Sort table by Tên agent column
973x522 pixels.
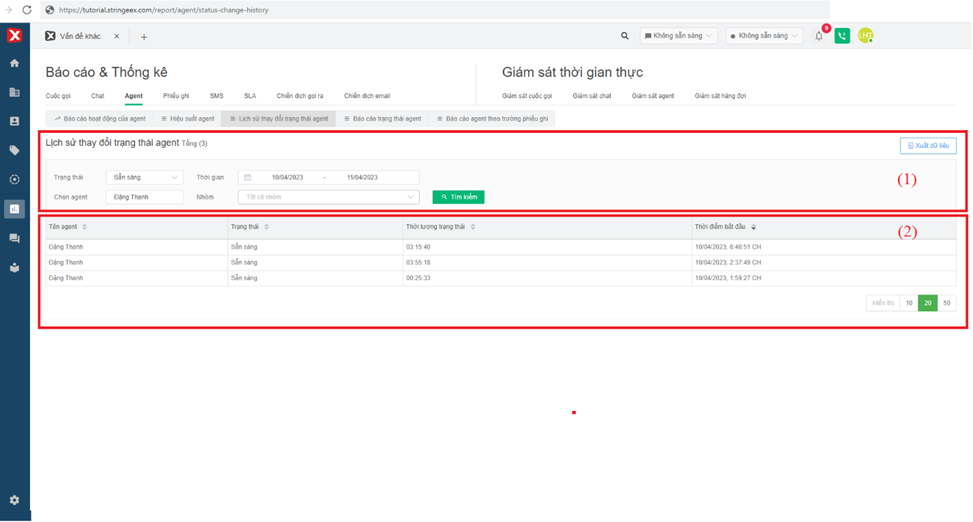point(84,227)
